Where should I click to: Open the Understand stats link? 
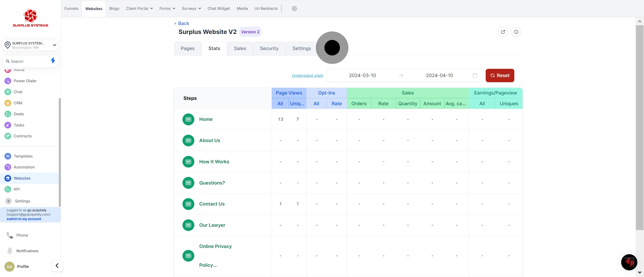[307, 76]
